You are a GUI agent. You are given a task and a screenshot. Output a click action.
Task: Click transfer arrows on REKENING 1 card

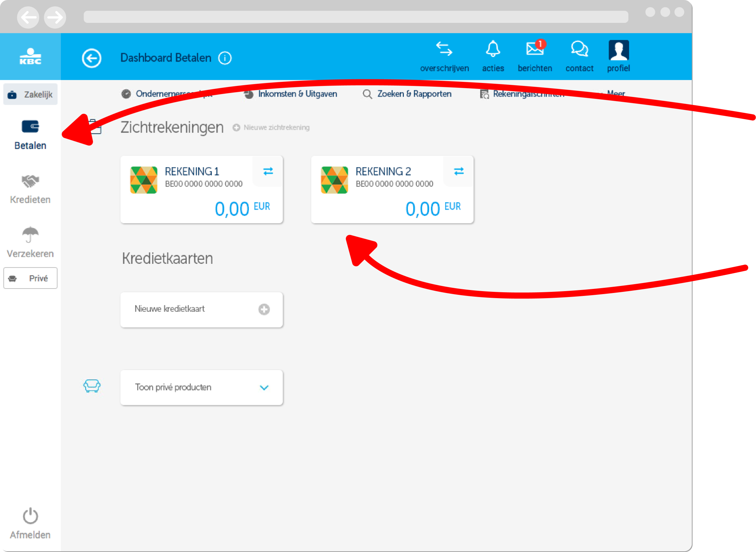(x=268, y=171)
